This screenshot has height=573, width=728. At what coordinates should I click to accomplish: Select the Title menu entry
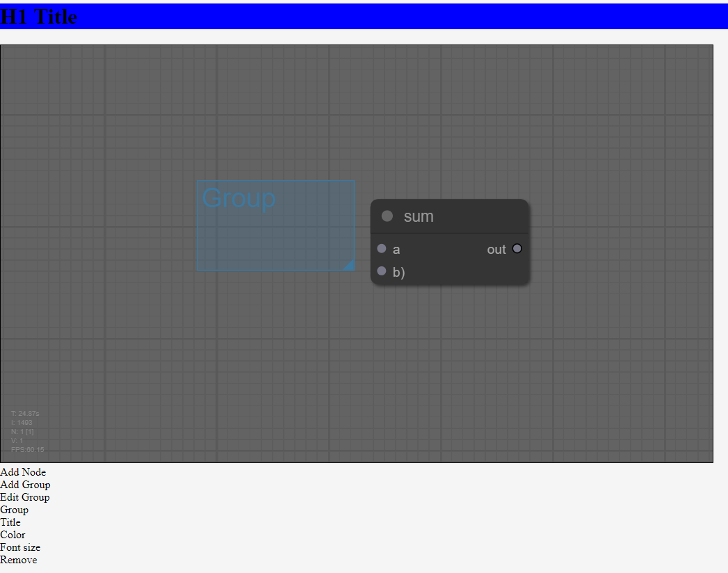point(10,522)
